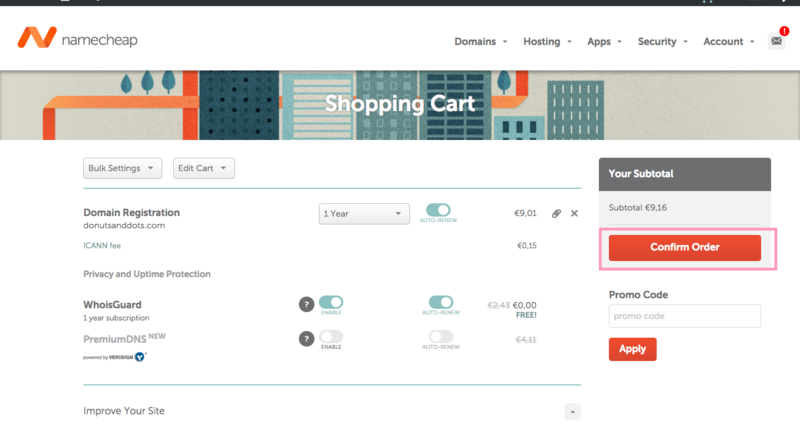Click the Confirm Order button
The width and height of the screenshot is (800, 436).
point(685,247)
